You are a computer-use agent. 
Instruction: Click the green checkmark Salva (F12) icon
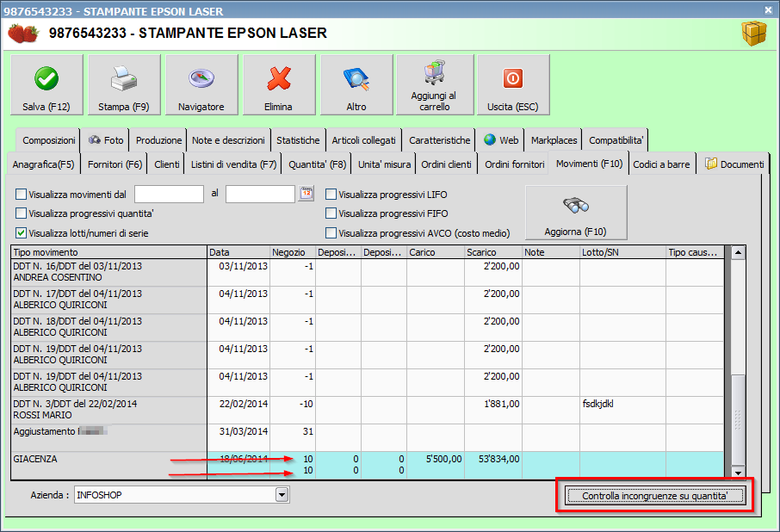tap(46, 78)
